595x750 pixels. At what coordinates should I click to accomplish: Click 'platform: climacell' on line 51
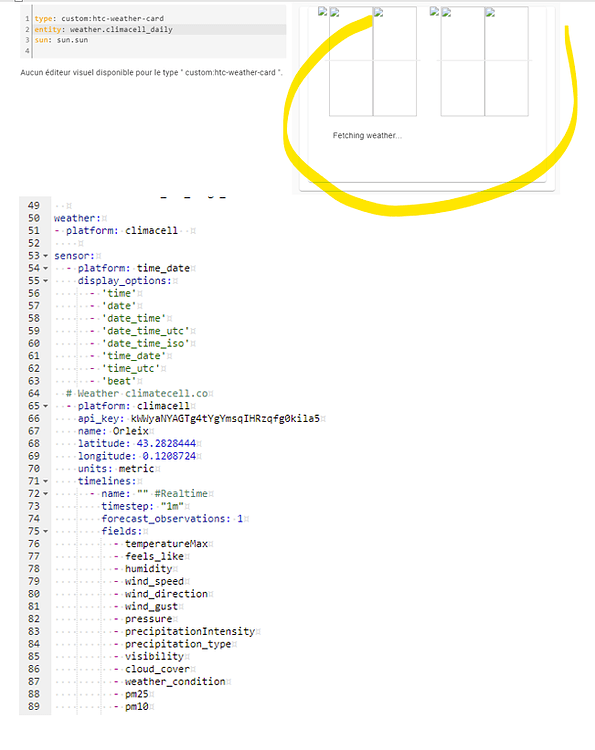(121, 231)
